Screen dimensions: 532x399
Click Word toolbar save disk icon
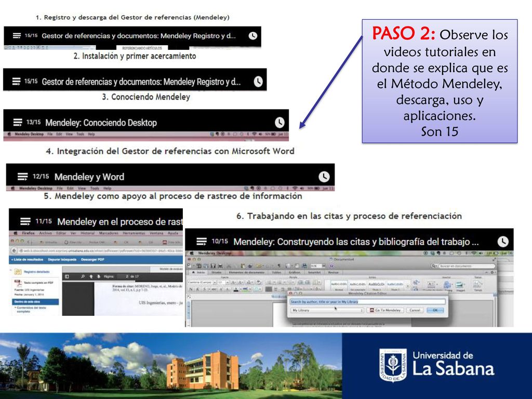click(212, 266)
